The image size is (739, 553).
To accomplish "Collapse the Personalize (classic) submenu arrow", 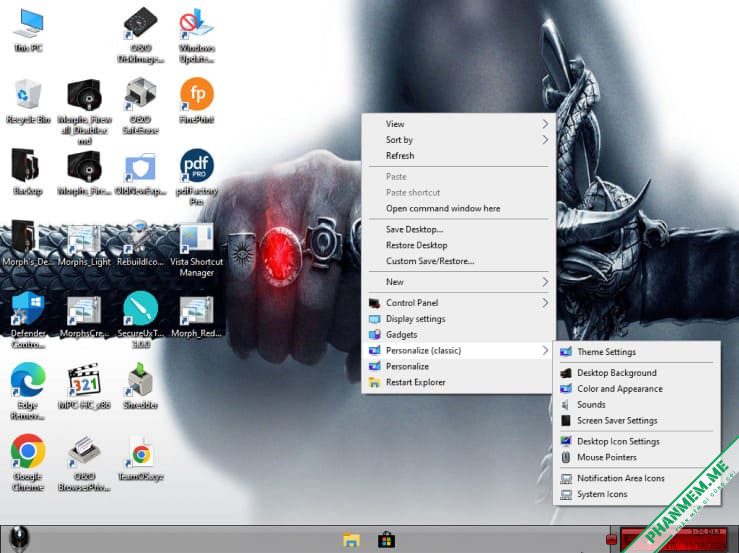I will click(x=545, y=350).
